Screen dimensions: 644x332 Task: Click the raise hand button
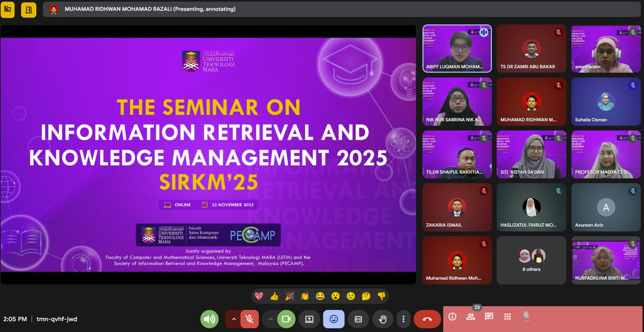[x=383, y=319]
